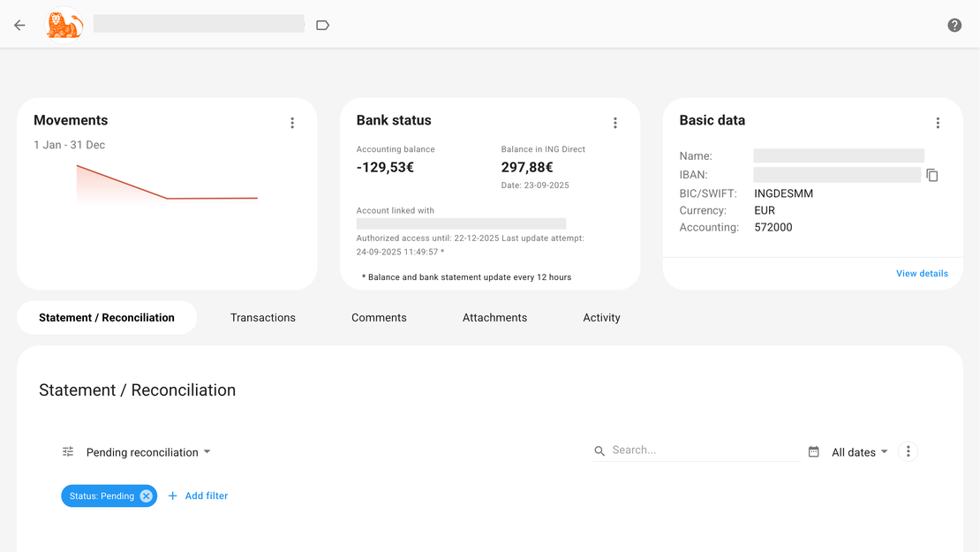Click the filter sliders icon
This screenshot has height=552, width=980.
(68, 452)
